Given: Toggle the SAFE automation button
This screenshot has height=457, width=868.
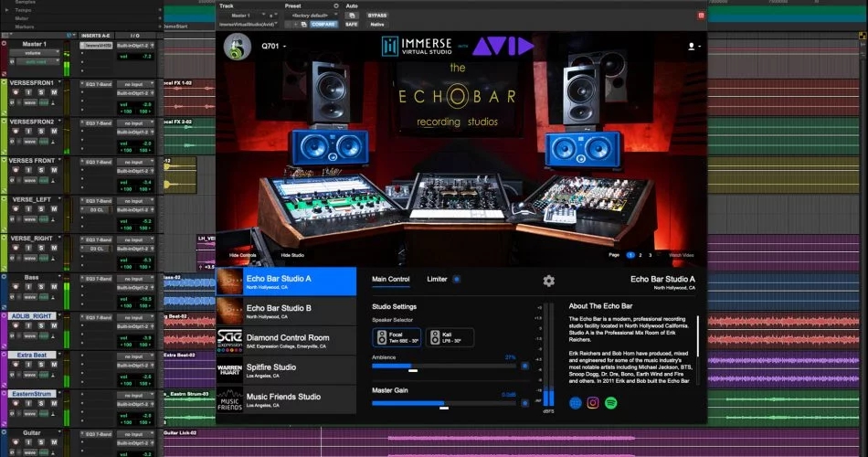Looking at the screenshot, I should (352, 25).
